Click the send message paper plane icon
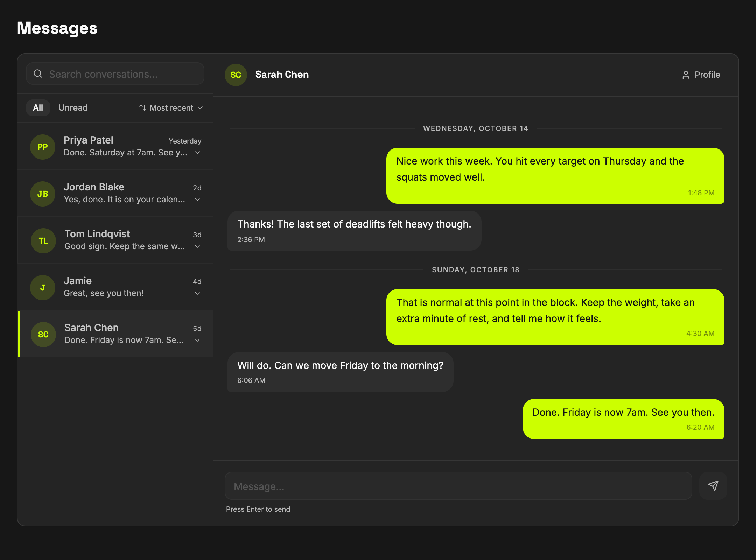Image resolution: width=756 pixels, height=560 pixels. 713,486
